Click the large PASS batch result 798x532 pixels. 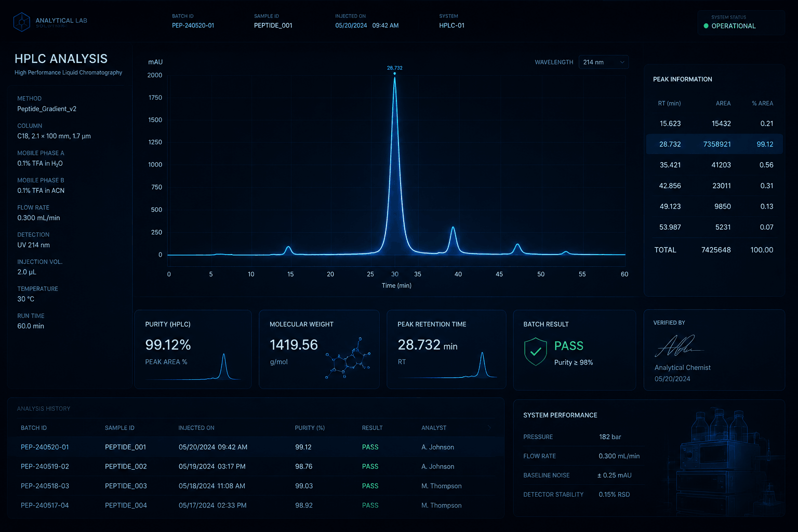pyautogui.click(x=569, y=346)
